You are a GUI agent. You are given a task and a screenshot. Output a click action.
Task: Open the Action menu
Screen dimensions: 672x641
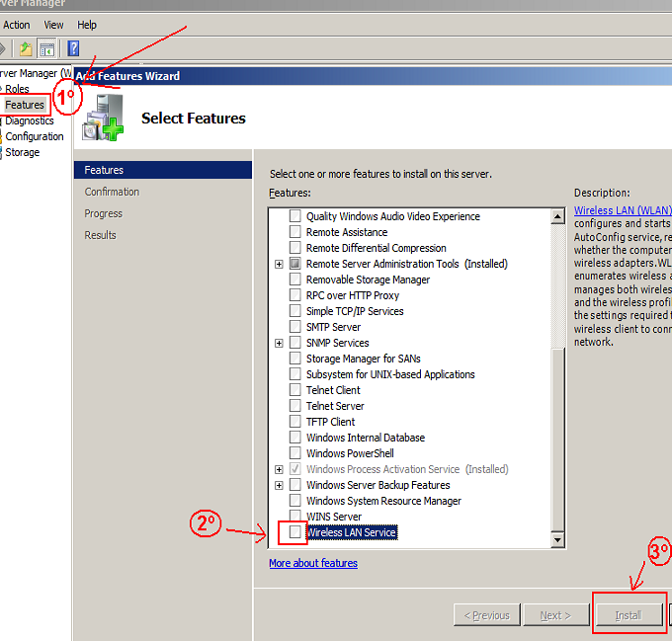coord(17,25)
